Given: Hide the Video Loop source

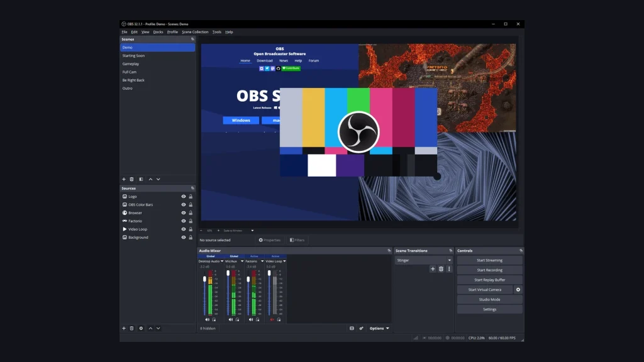Looking at the screenshot, I should (x=184, y=229).
